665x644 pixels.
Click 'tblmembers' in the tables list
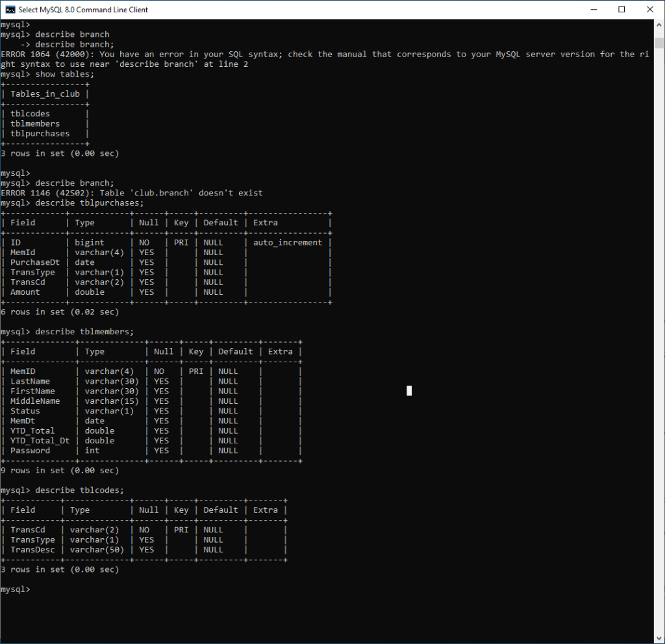click(35, 124)
